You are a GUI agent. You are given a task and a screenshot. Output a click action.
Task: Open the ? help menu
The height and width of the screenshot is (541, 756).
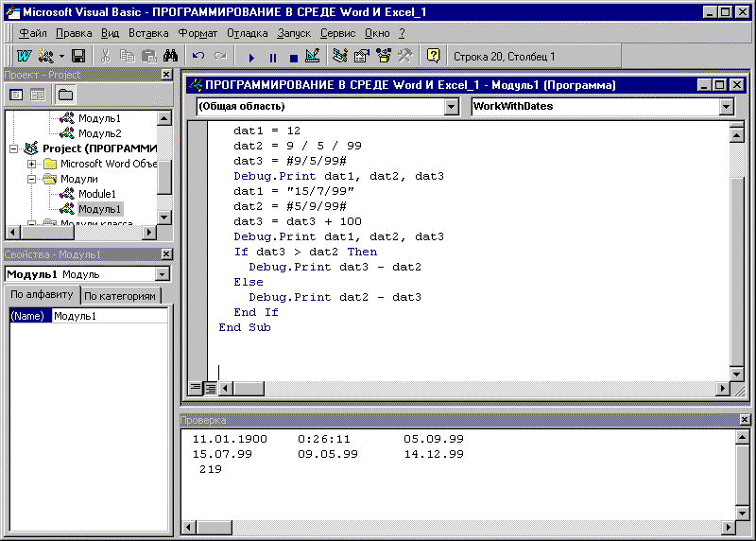click(403, 33)
